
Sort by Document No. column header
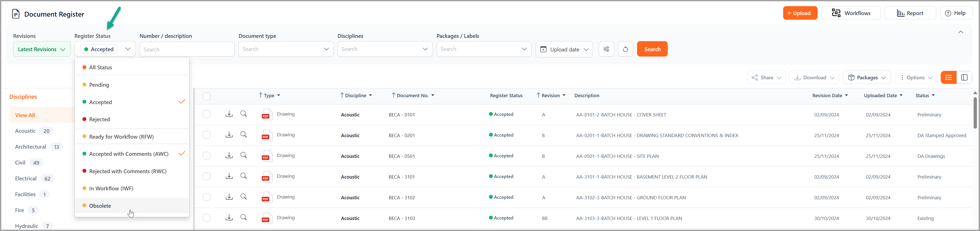tap(413, 95)
